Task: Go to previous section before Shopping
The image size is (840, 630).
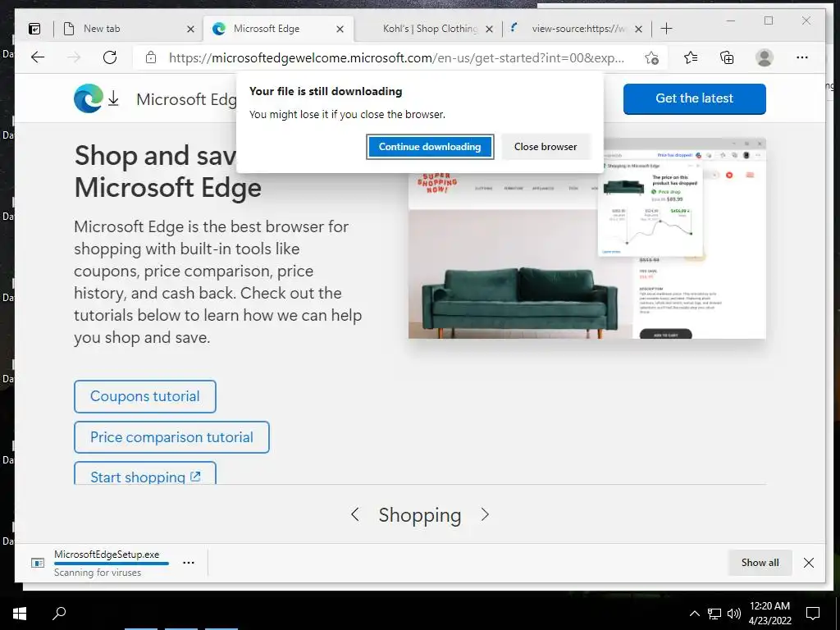Action: [x=354, y=515]
